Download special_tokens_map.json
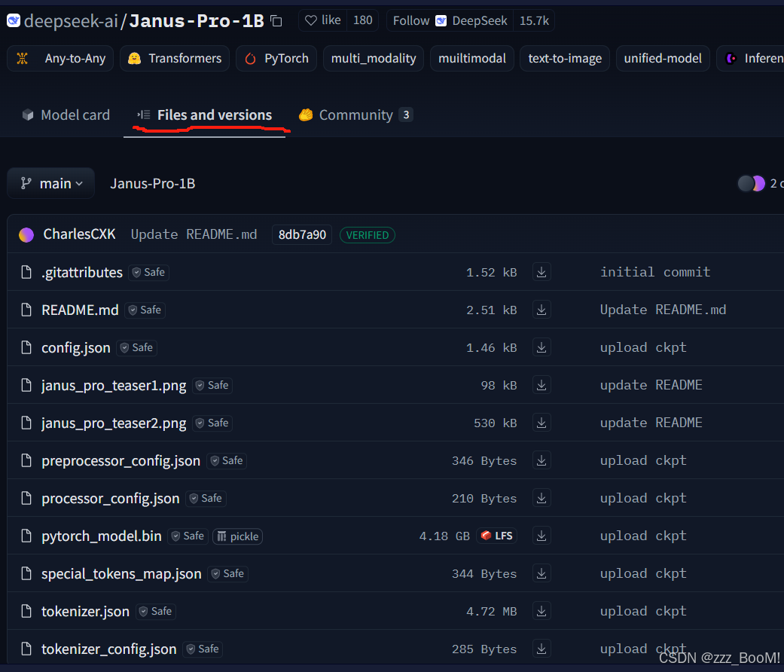 (541, 573)
